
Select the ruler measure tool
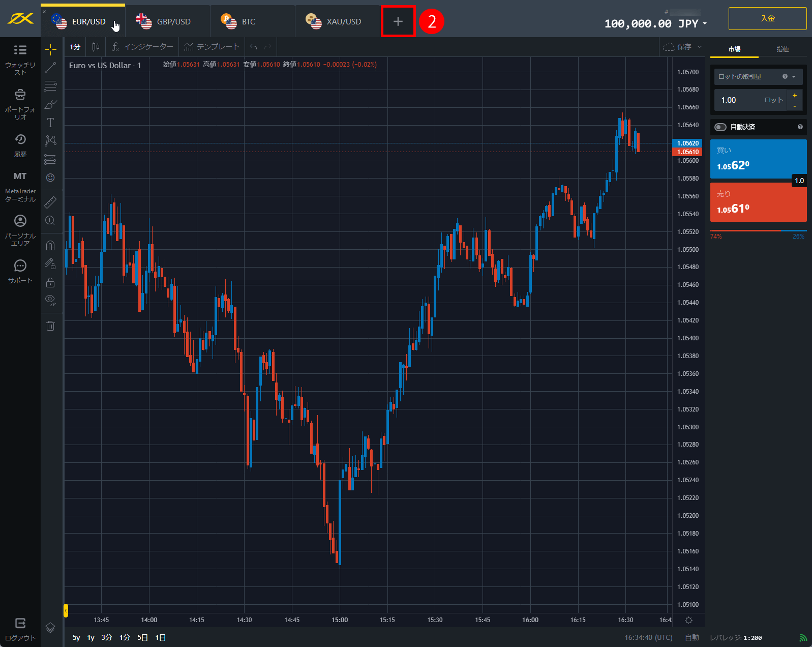[x=50, y=202]
